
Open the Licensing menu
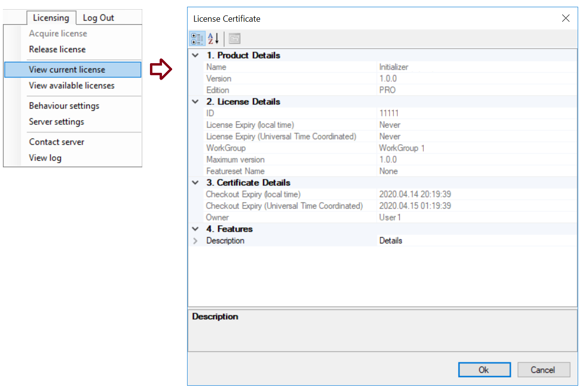51,18
